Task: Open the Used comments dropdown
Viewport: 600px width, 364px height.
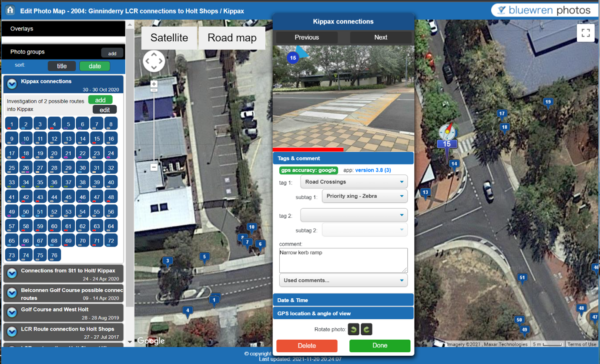Action: pyautogui.click(x=343, y=280)
